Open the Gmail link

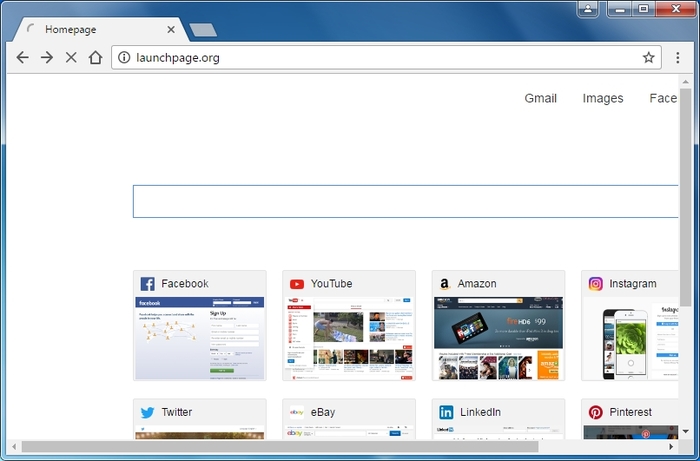[x=540, y=98]
